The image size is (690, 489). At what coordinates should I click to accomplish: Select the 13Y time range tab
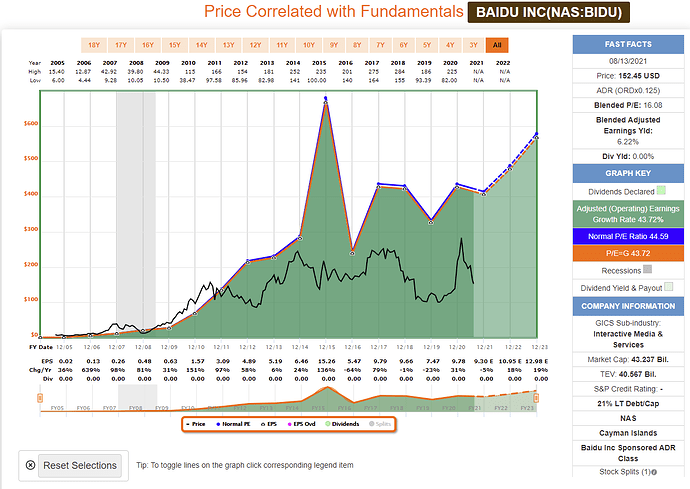[x=228, y=45]
